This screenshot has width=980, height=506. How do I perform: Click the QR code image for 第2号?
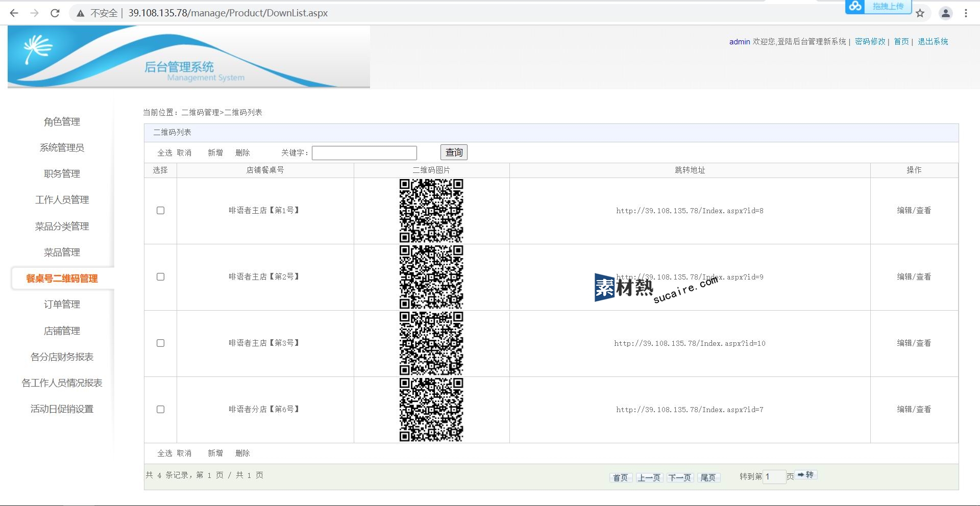pyautogui.click(x=431, y=277)
